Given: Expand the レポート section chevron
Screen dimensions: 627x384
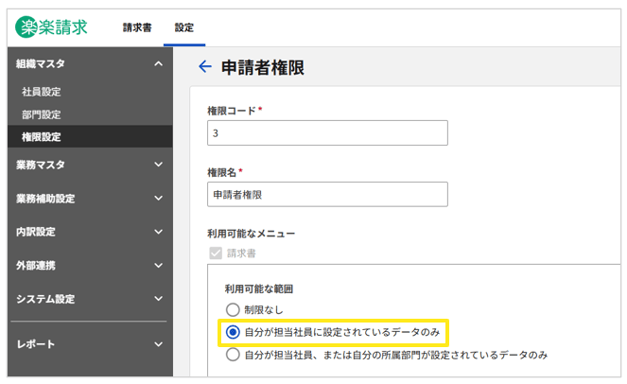Looking at the screenshot, I should click(158, 344).
